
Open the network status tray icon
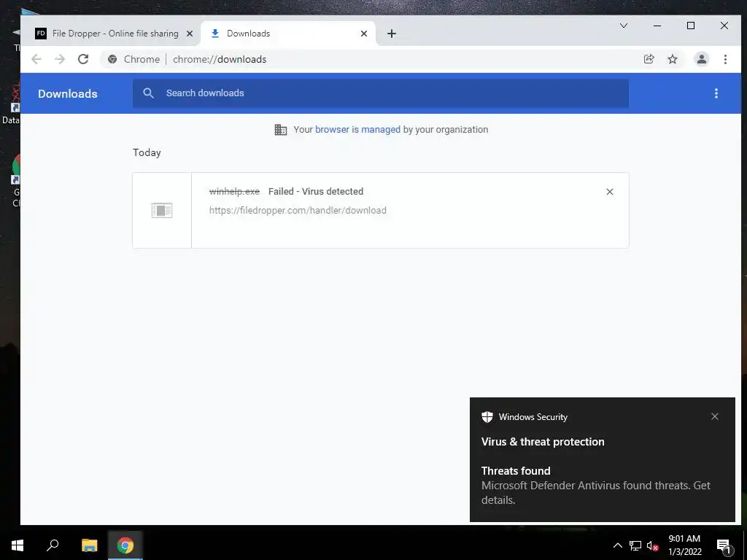click(x=635, y=545)
